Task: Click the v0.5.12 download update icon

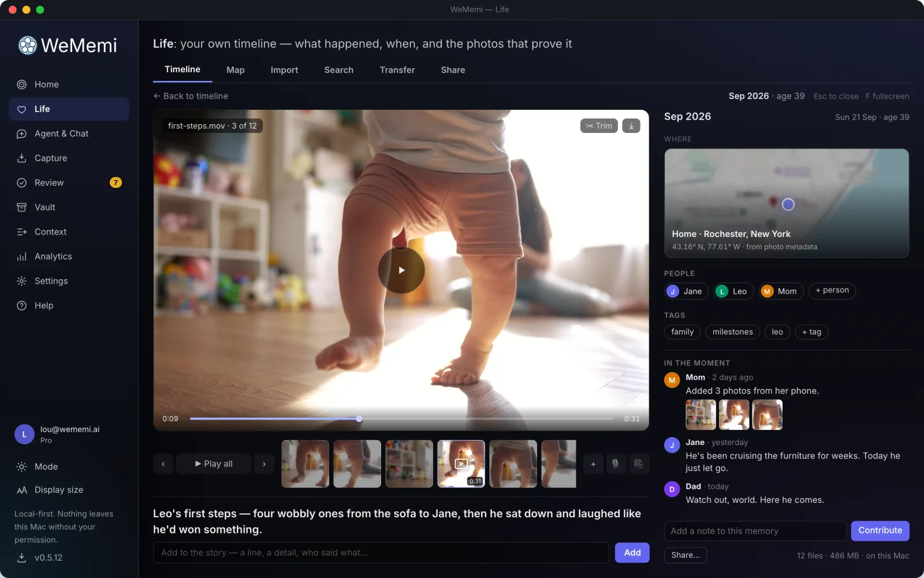Action: pos(21,558)
